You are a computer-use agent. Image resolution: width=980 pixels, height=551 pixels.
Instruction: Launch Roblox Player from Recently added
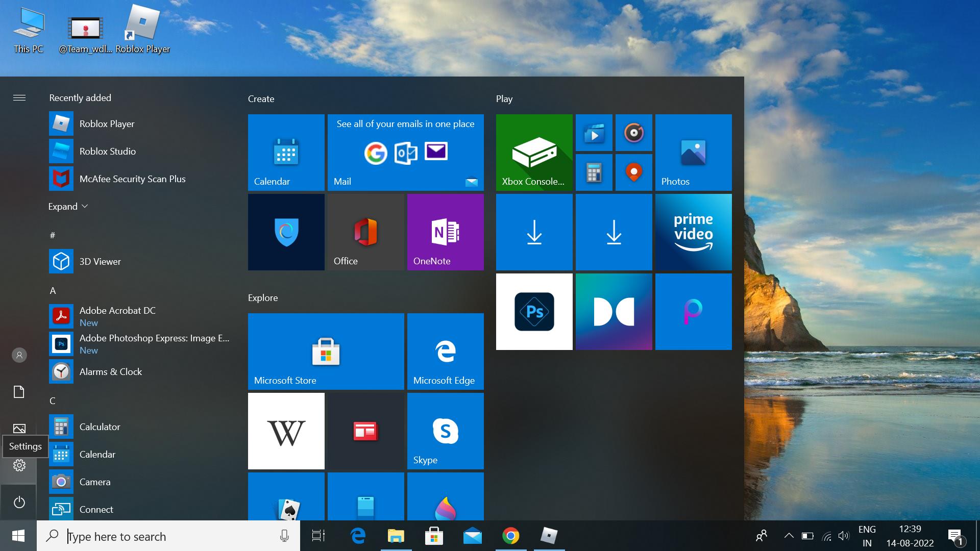[x=139, y=124]
